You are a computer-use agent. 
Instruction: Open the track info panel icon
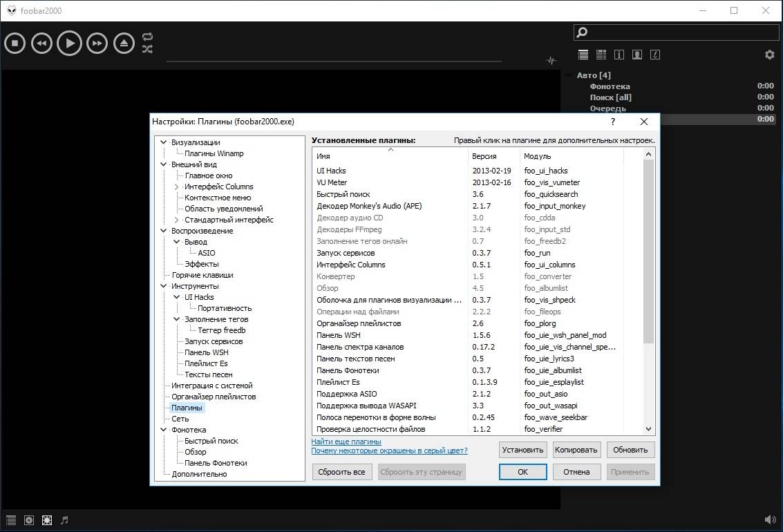pos(619,55)
